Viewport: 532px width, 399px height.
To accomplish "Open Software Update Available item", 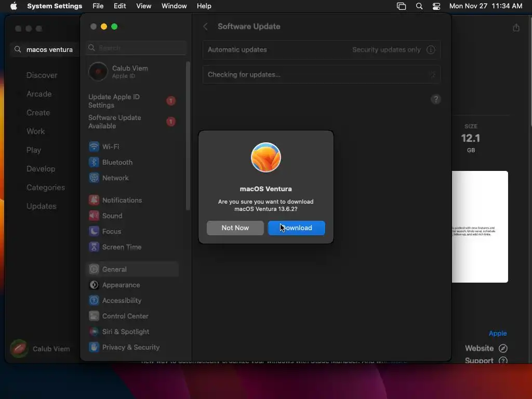I will 132,122.
